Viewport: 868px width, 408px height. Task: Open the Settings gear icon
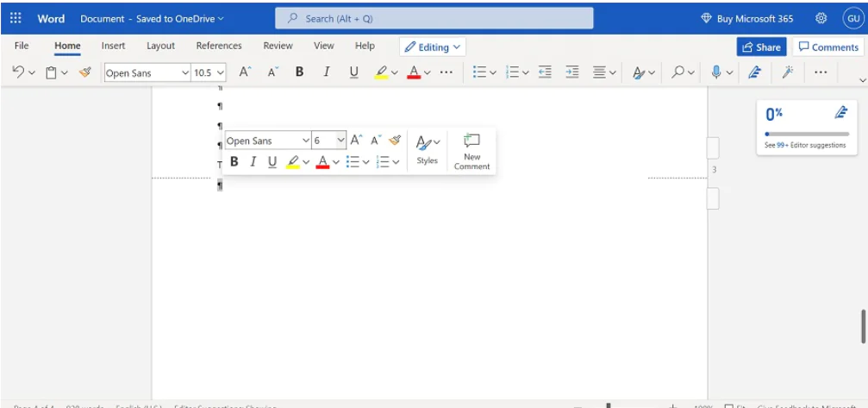[x=821, y=18]
